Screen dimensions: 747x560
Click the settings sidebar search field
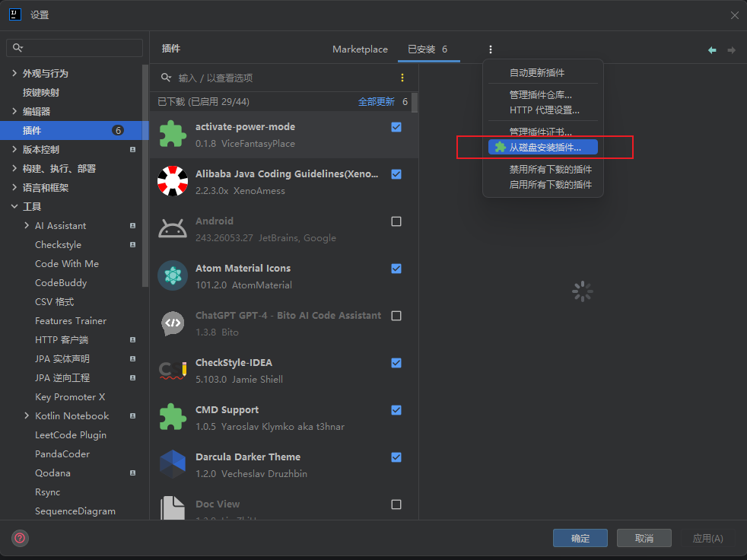tap(75, 48)
